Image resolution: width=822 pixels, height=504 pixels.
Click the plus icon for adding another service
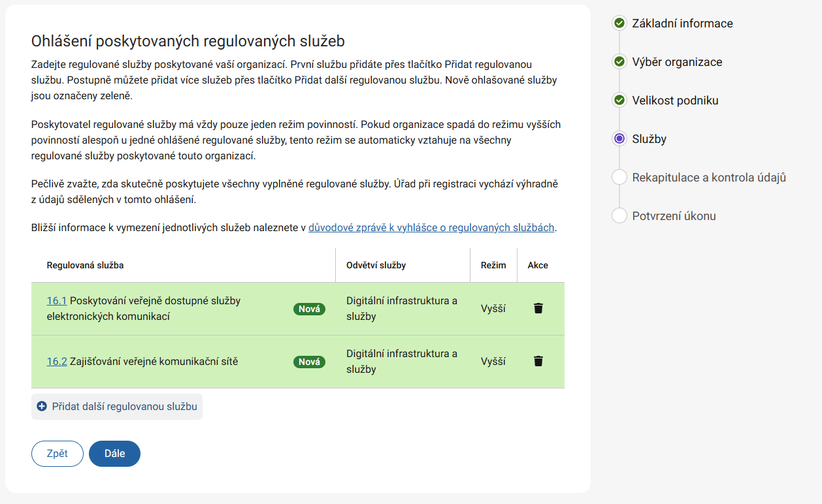[42, 406]
